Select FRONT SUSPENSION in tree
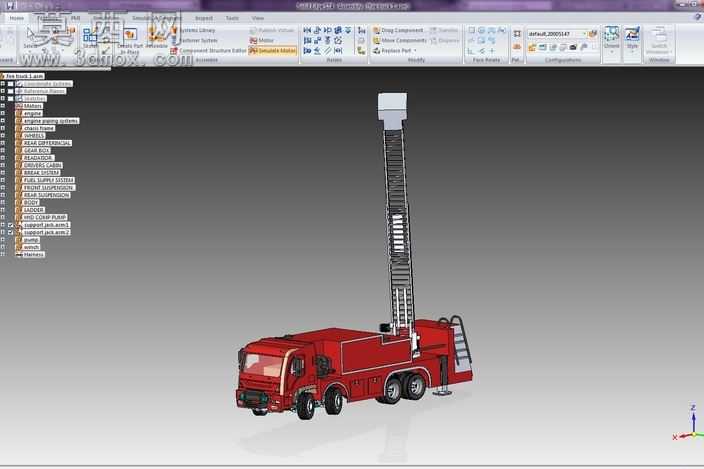The image size is (704, 469). [48, 188]
